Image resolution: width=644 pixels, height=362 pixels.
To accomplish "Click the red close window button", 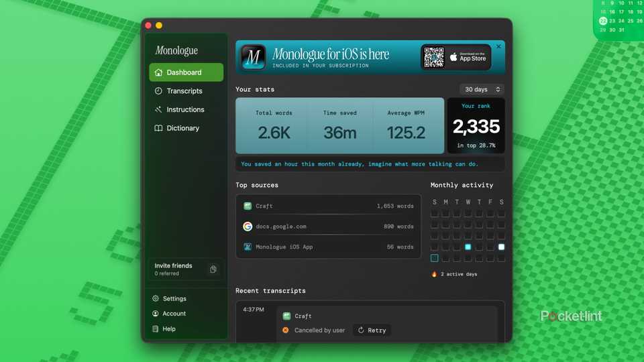I will 148,25.
